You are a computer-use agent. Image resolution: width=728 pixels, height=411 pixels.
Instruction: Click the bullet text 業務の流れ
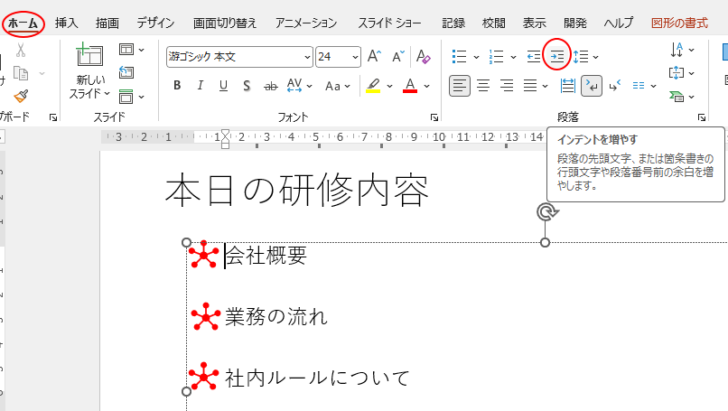[276, 317]
